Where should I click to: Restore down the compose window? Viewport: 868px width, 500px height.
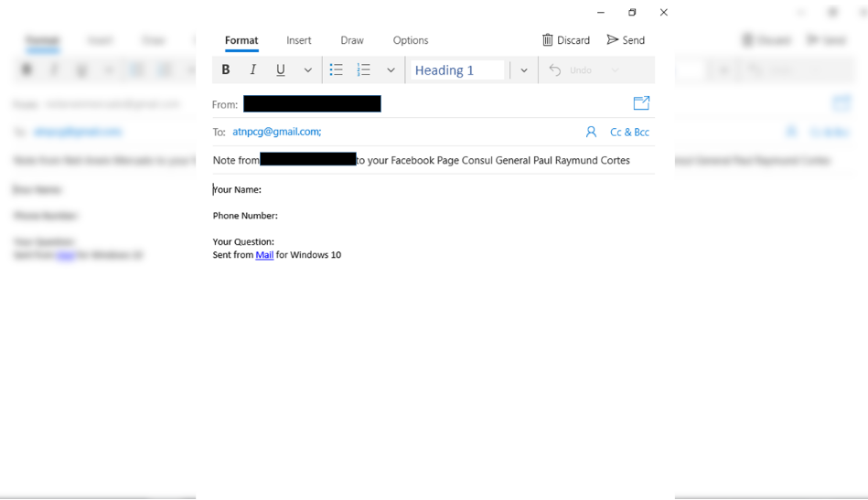point(632,12)
